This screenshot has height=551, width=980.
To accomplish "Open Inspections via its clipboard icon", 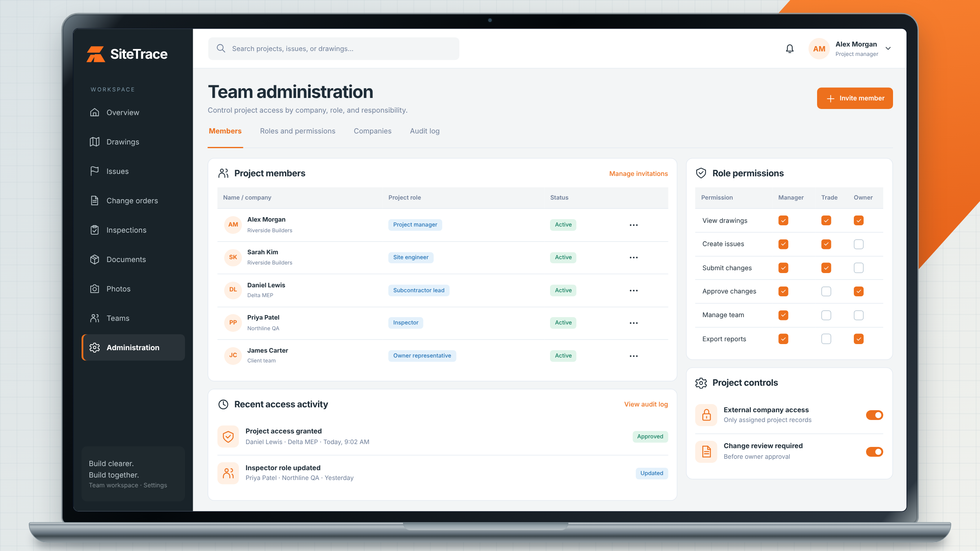I will pos(95,230).
